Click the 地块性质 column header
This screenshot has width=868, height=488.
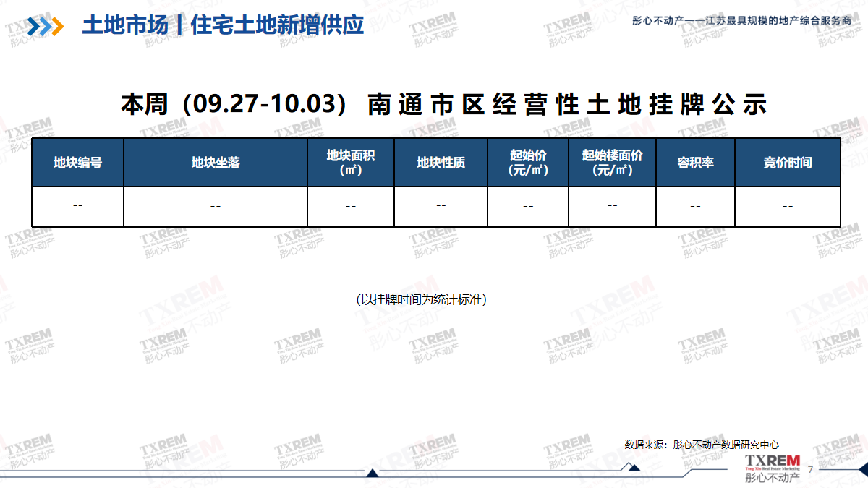(x=441, y=163)
